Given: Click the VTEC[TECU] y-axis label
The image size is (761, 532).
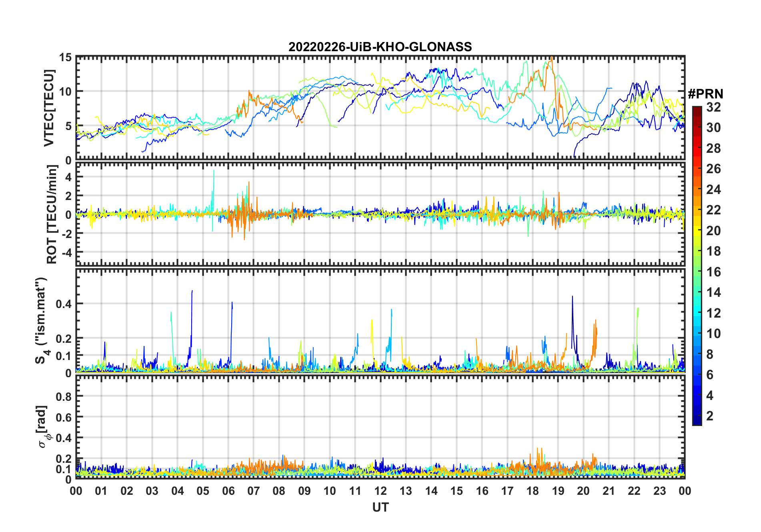Looking at the screenshot, I should click(49, 108).
